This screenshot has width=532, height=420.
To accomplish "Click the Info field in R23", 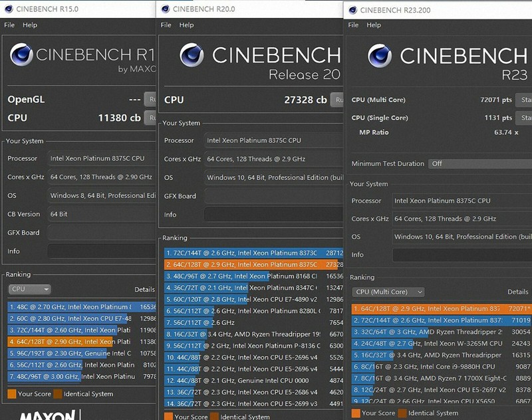I will (x=462, y=255).
